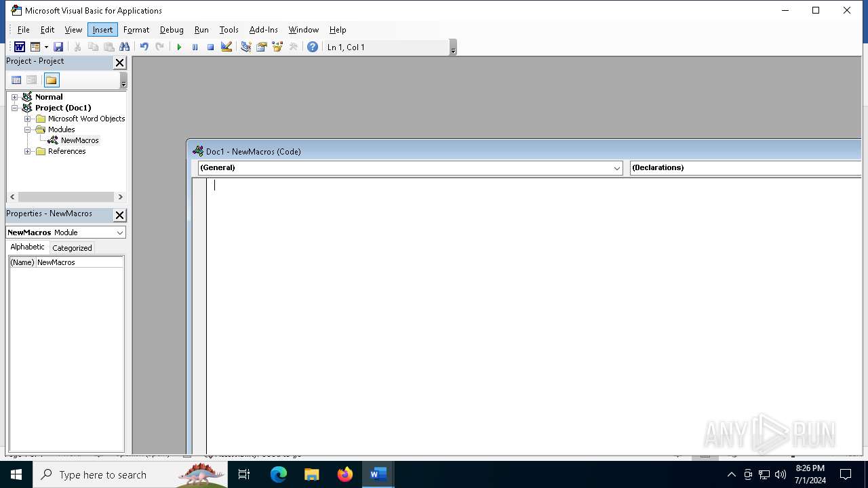This screenshot has width=868, height=488.
Task: Click the Cut scissors icon
Action: pos(77,47)
